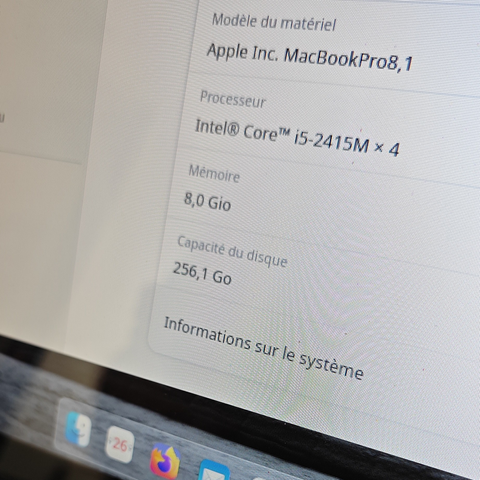Screen dimensions: 480x480
Task: Select the disk capacity value 256,1 Go
Action: point(202,273)
